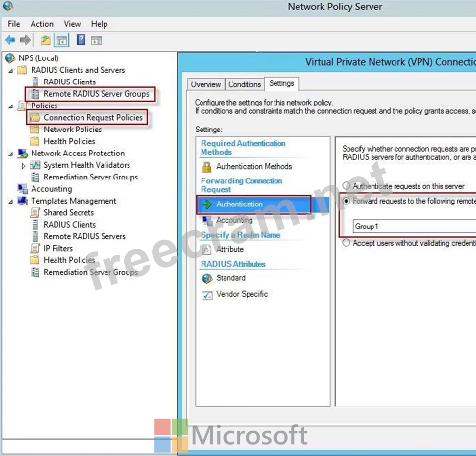
Task: Select the Templates Management node
Action: 74,201
